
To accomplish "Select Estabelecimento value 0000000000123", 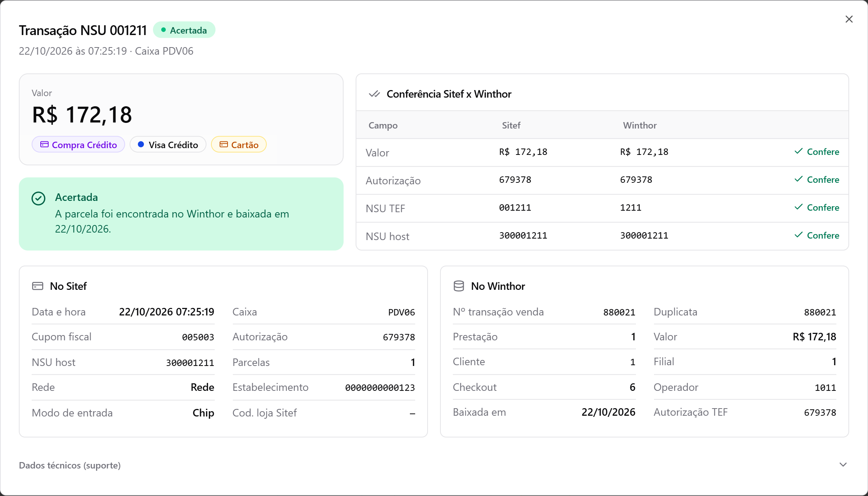I will [380, 388].
